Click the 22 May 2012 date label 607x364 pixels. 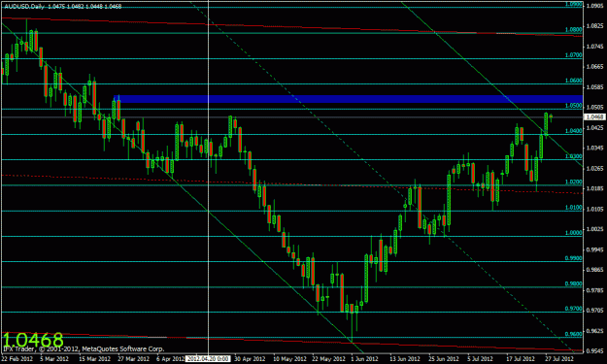tap(328, 358)
